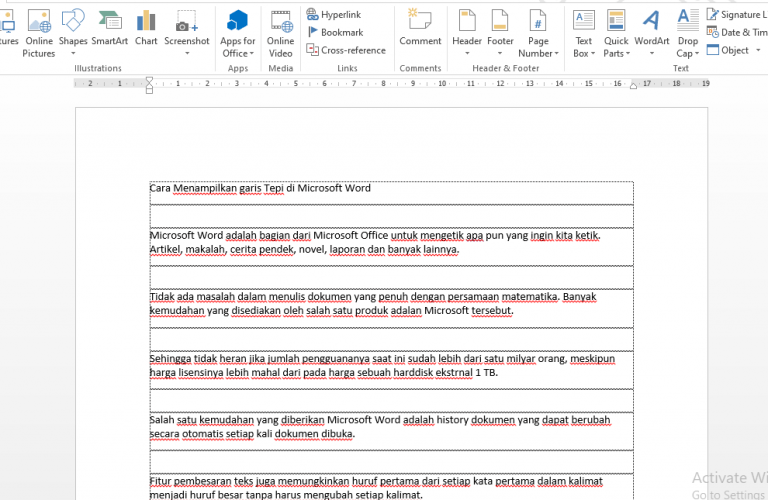
Task: Click the paragraph starting 'Sehingga tidak heran'
Action: (x=382, y=365)
